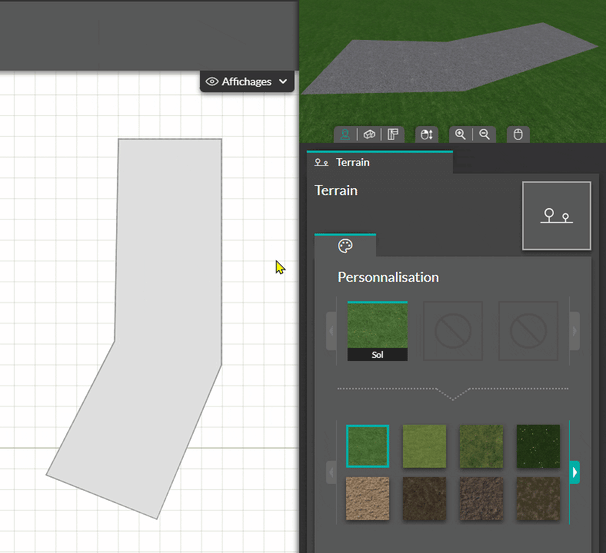Viewport: 606px width, 553px height.
Task: Choose the olive brown dirt texture
Action: [x=538, y=499]
